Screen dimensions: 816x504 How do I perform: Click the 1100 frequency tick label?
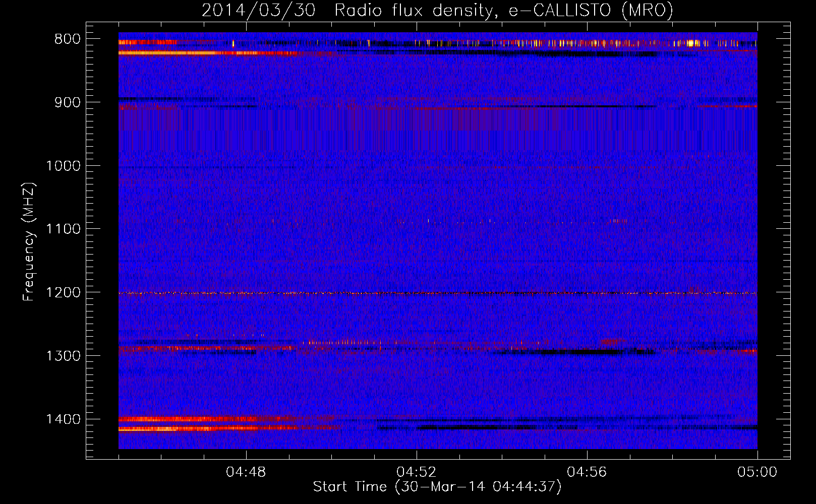[x=64, y=229]
